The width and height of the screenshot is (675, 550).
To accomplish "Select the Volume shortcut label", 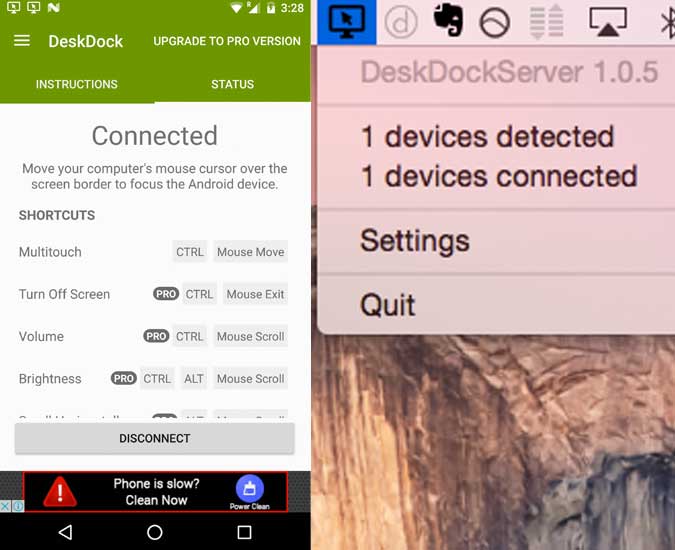I will pyautogui.click(x=41, y=336).
